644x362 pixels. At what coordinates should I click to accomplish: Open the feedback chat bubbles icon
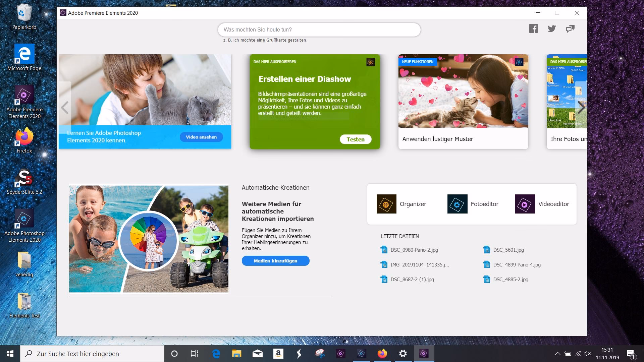570,29
